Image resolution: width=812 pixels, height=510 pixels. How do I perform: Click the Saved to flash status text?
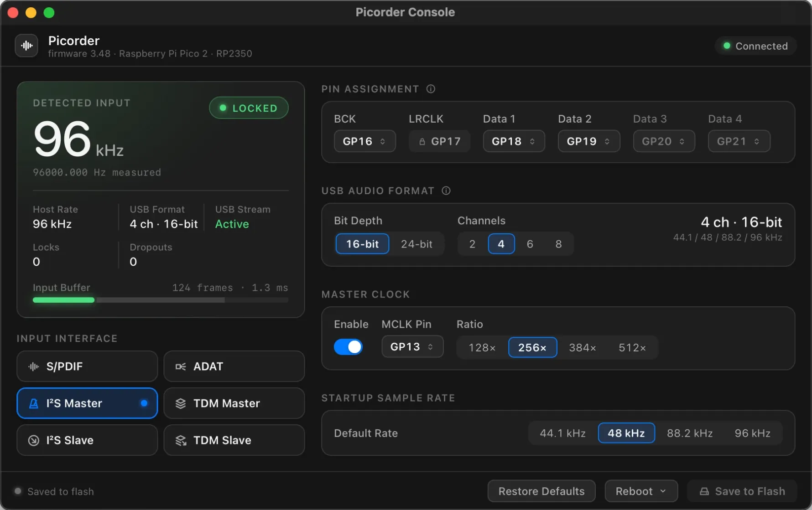61,491
